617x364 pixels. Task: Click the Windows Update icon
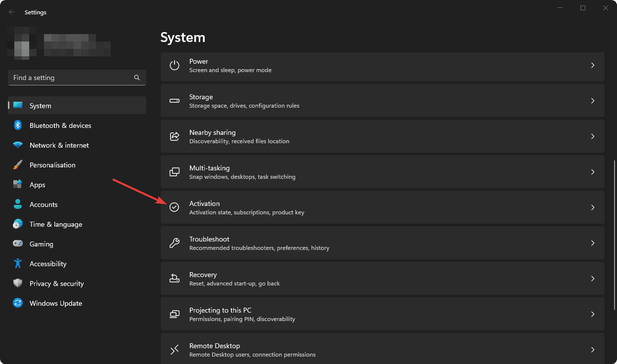(x=18, y=303)
